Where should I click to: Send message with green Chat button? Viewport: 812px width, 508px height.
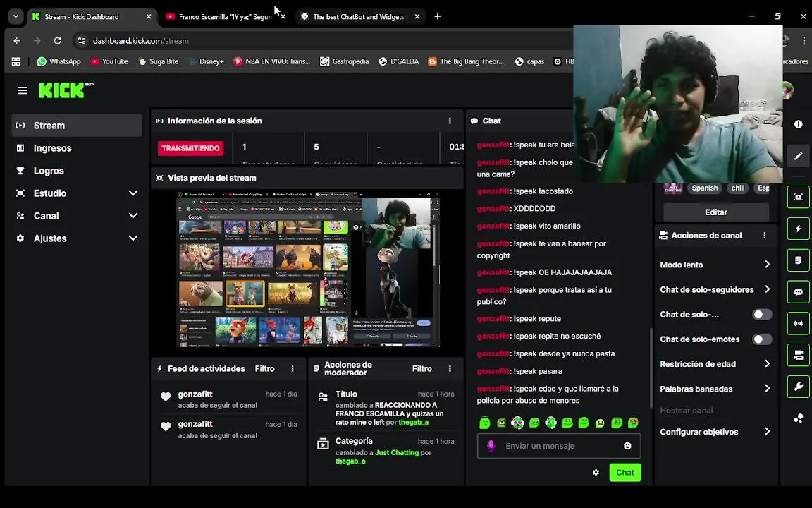[625, 473]
